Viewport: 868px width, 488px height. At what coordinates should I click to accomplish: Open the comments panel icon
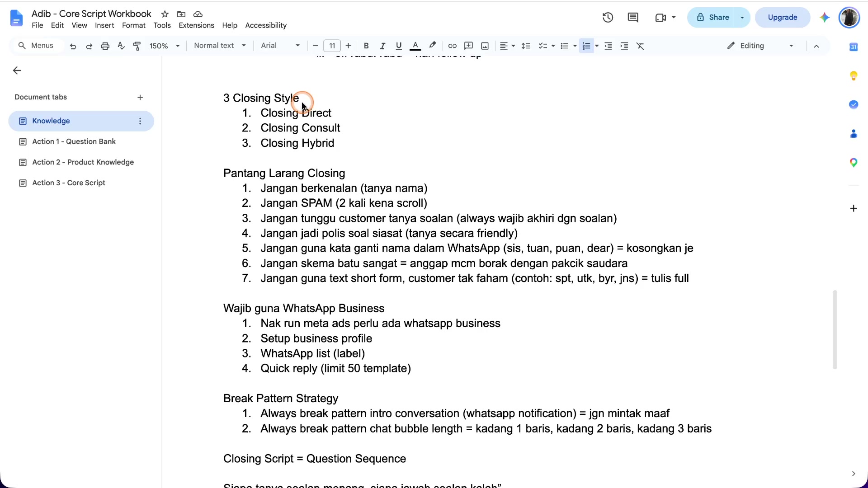tap(633, 18)
